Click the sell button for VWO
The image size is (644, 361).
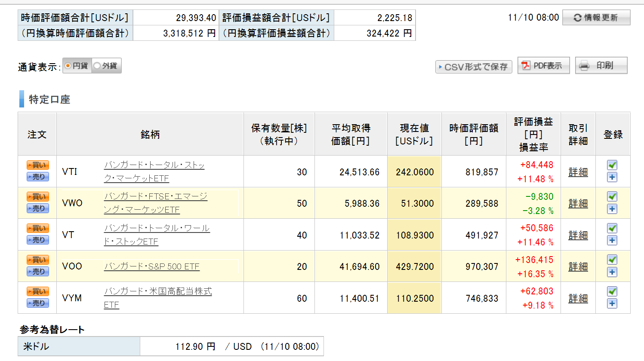pyautogui.click(x=38, y=208)
